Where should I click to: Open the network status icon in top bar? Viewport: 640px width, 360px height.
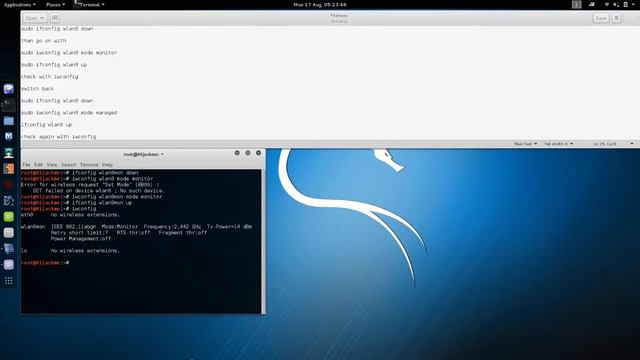[x=607, y=4]
